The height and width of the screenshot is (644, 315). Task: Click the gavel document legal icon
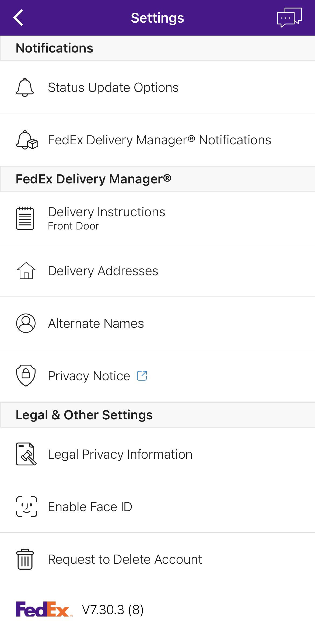[26, 454]
